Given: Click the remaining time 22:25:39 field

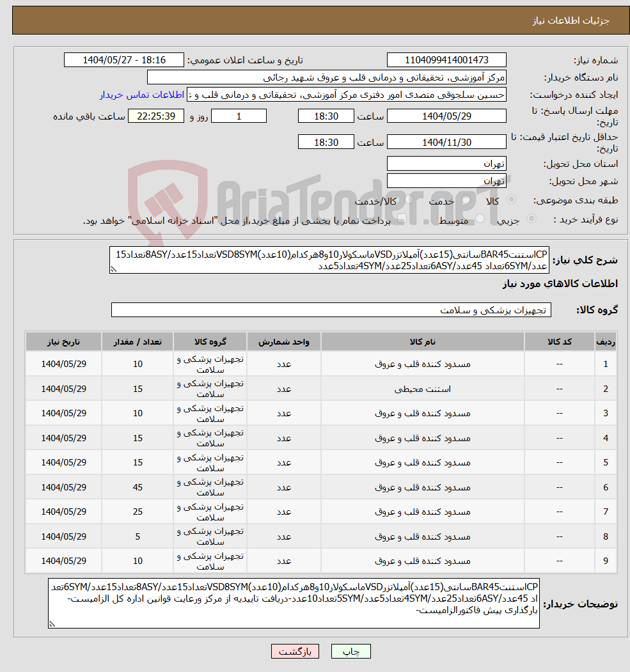Looking at the screenshot, I should click(x=156, y=116).
